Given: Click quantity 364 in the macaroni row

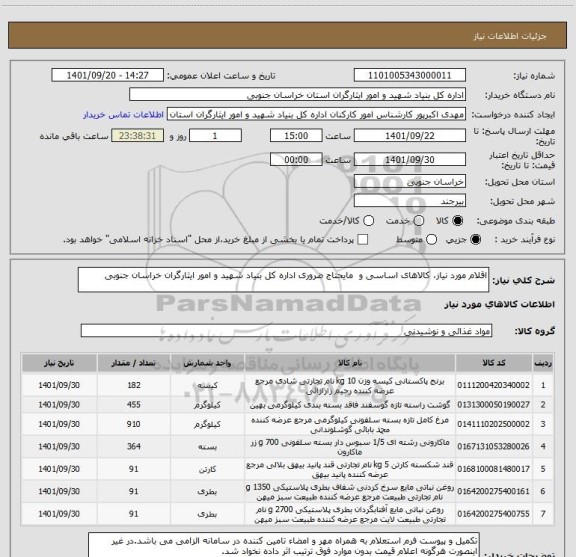Looking at the screenshot, I should (134, 446).
